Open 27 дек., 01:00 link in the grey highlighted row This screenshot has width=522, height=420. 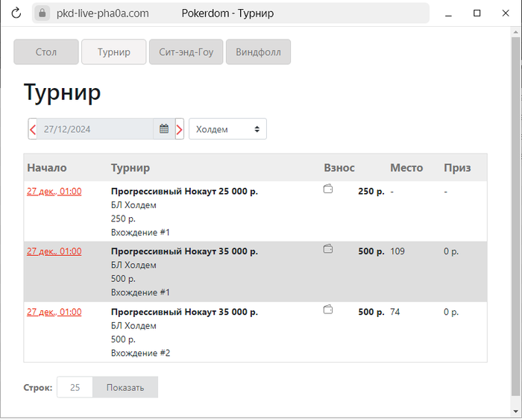[54, 251]
